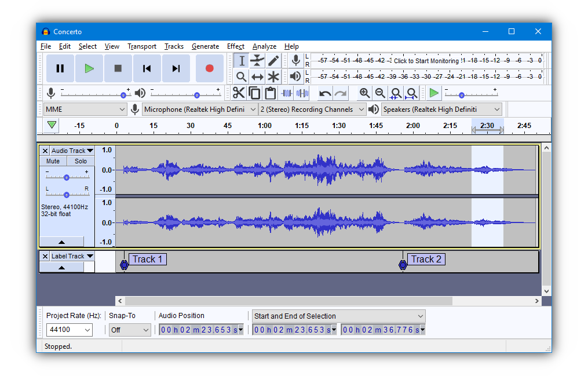Viewport: 588px width, 376px height.
Task: Solo the Audio Track
Action: click(80, 160)
